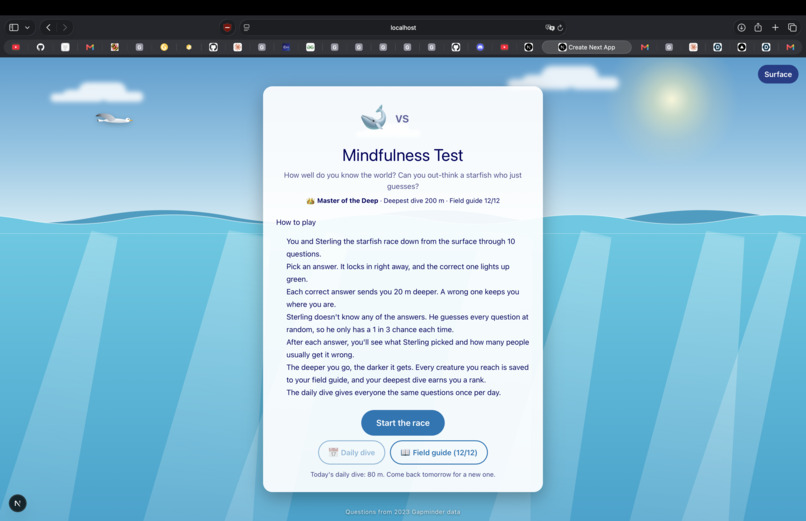Open the translate page icon
The image size is (806, 521).
click(x=549, y=28)
